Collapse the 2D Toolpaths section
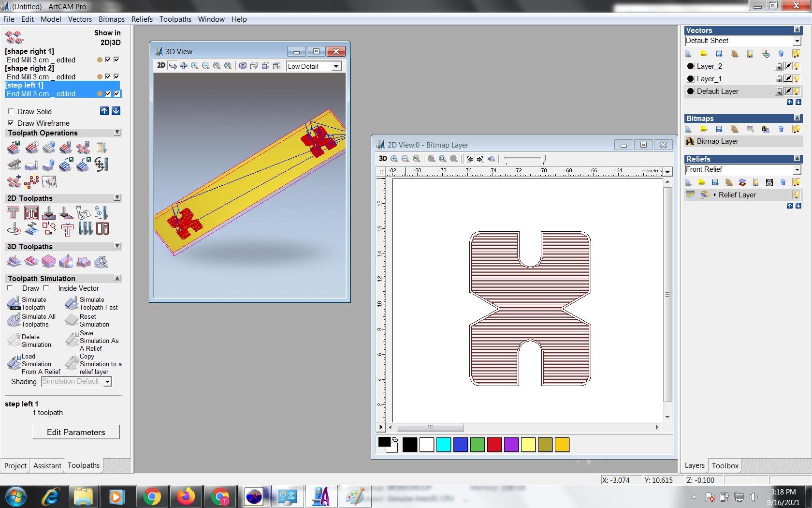The height and width of the screenshot is (508, 812). (117, 197)
